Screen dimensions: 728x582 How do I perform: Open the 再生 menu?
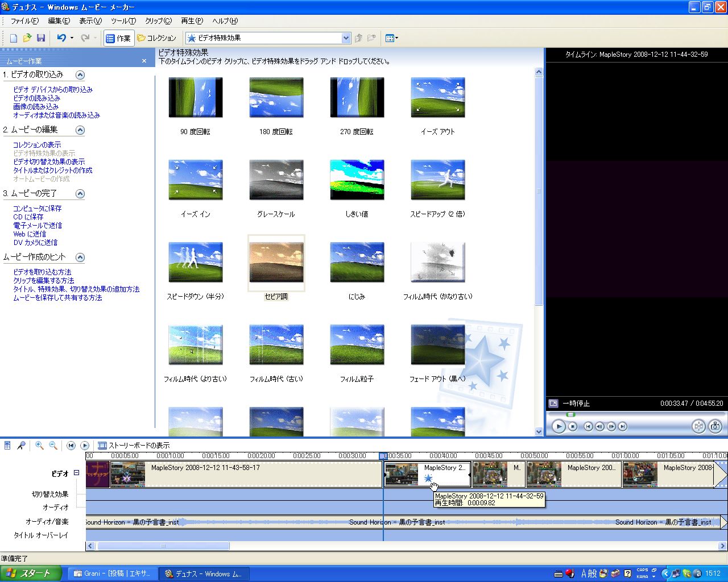tap(192, 21)
